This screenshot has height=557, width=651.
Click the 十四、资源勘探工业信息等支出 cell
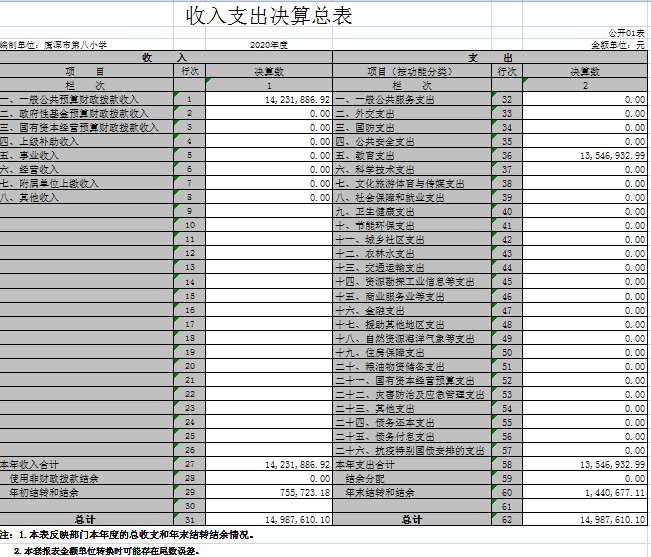(x=412, y=282)
